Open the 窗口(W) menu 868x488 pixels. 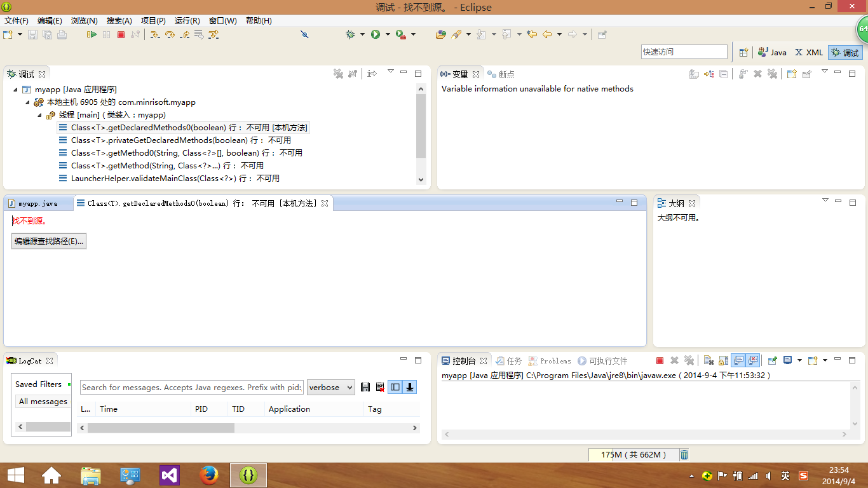(x=222, y=20)
